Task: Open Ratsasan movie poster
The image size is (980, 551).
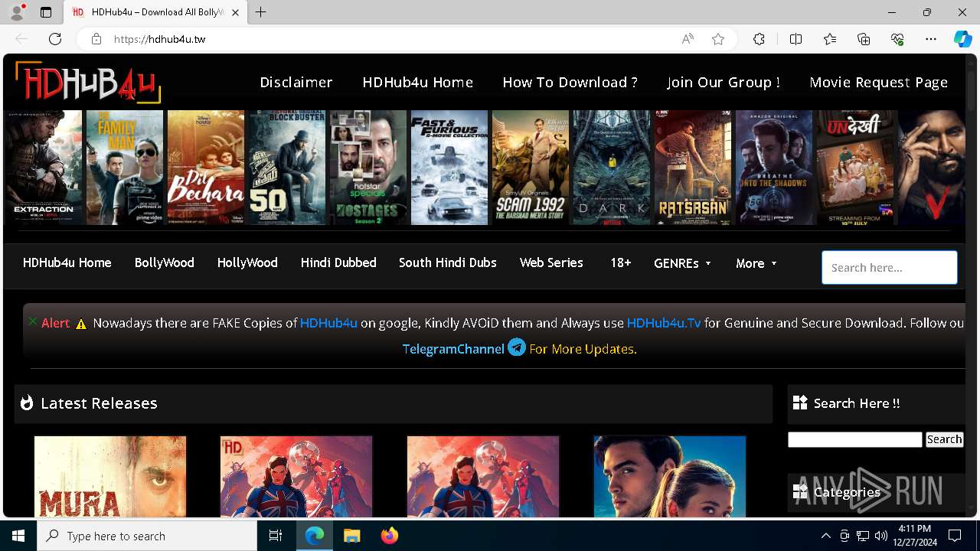Action: click(x=693, y=168)
